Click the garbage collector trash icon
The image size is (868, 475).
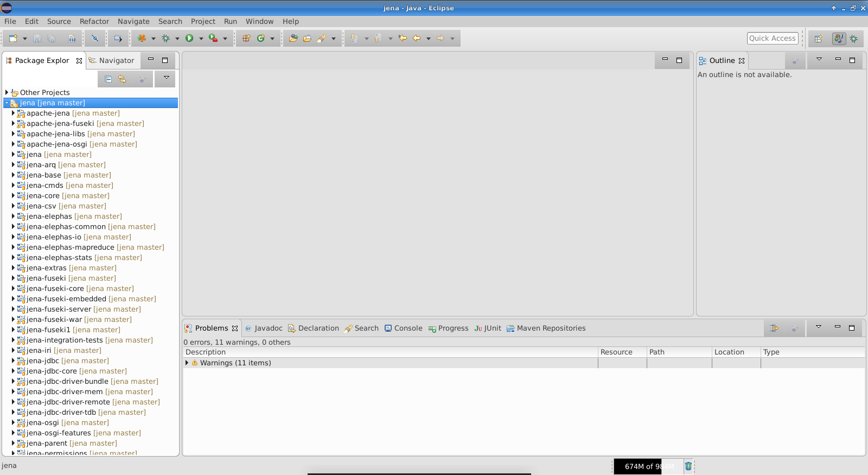[x=688, y=466]
